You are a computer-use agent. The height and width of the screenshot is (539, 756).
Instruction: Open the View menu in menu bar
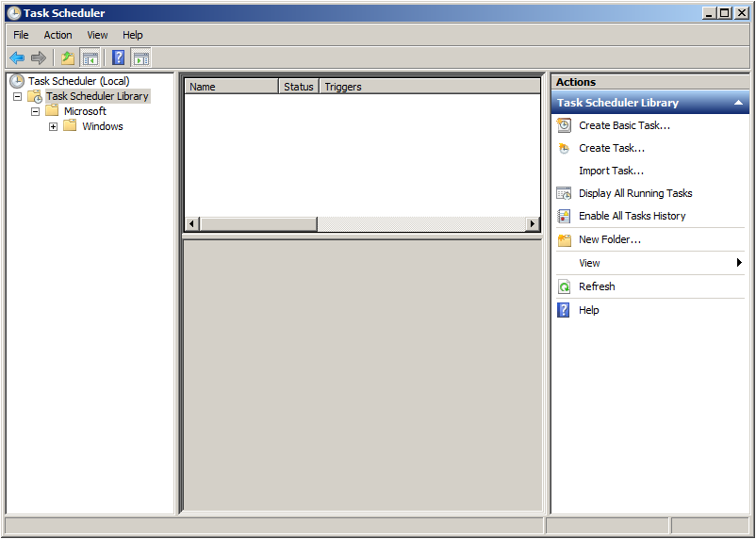97,35
